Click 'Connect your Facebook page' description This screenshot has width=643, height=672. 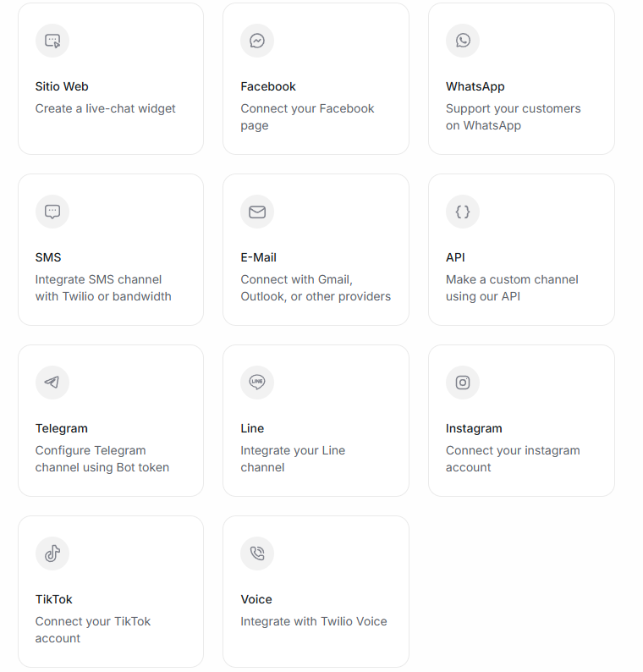[x=307, y=117]
